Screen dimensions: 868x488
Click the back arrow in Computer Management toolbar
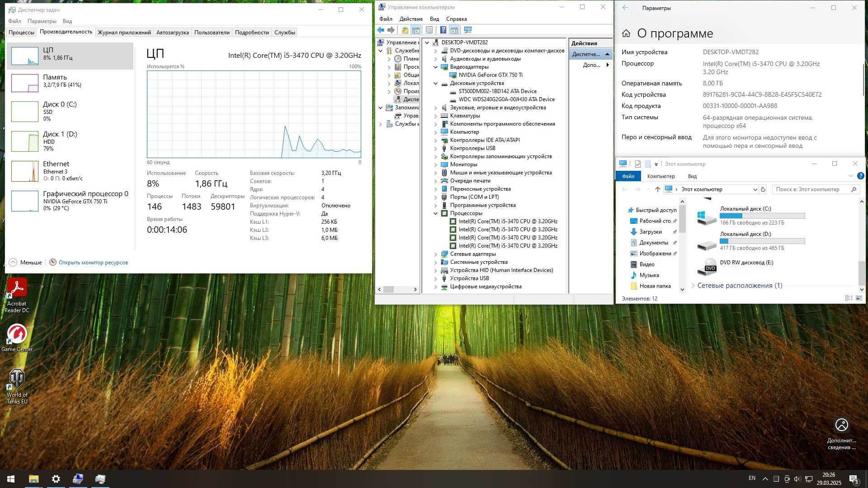coord(381,30)
